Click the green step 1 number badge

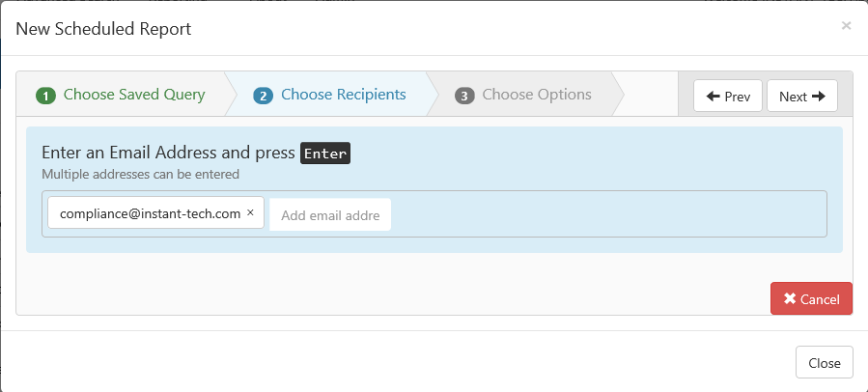[46, 97]
